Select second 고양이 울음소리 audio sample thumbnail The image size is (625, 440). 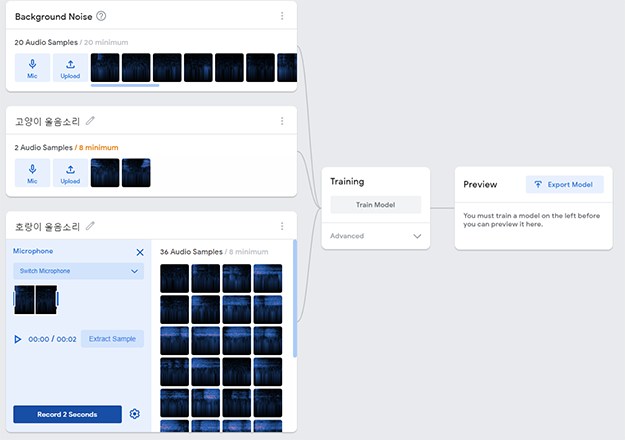pyautogui.click(x=136, y=173)
